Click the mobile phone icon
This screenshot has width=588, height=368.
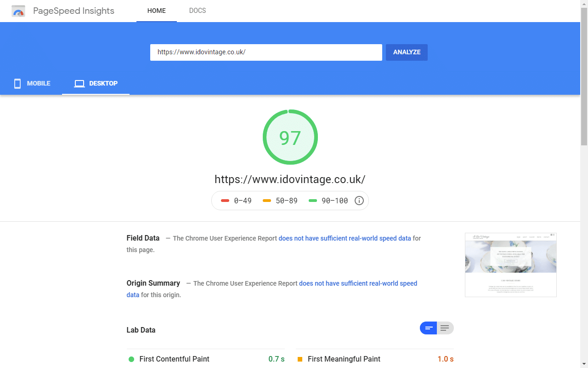[17, 84]
